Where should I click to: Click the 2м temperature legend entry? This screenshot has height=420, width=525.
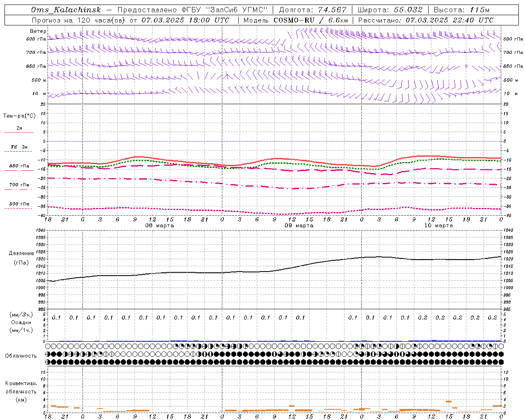(19, 128)
